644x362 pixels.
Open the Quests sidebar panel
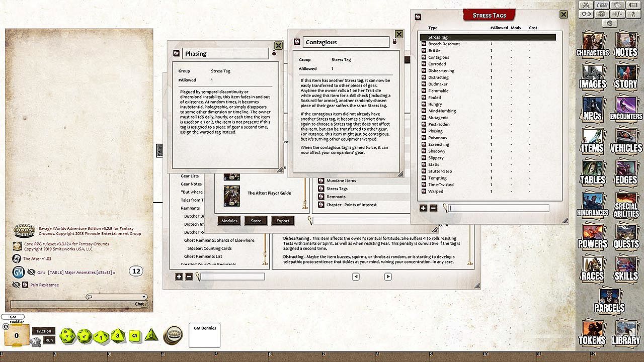626,236
